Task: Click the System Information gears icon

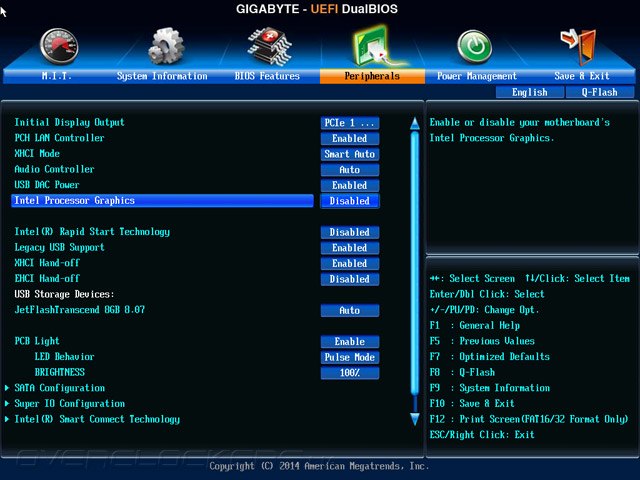Action: coord(166,46)
